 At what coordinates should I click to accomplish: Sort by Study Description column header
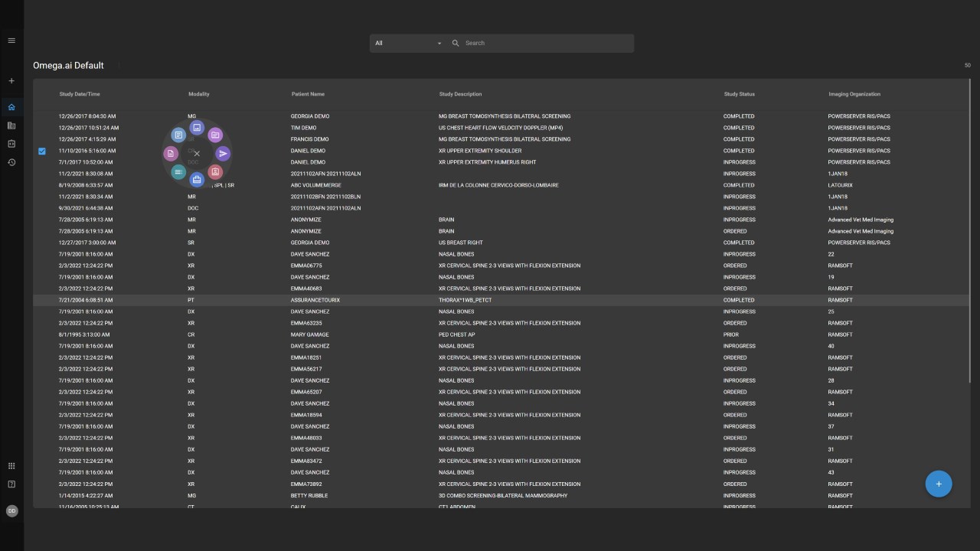(460, 94)
